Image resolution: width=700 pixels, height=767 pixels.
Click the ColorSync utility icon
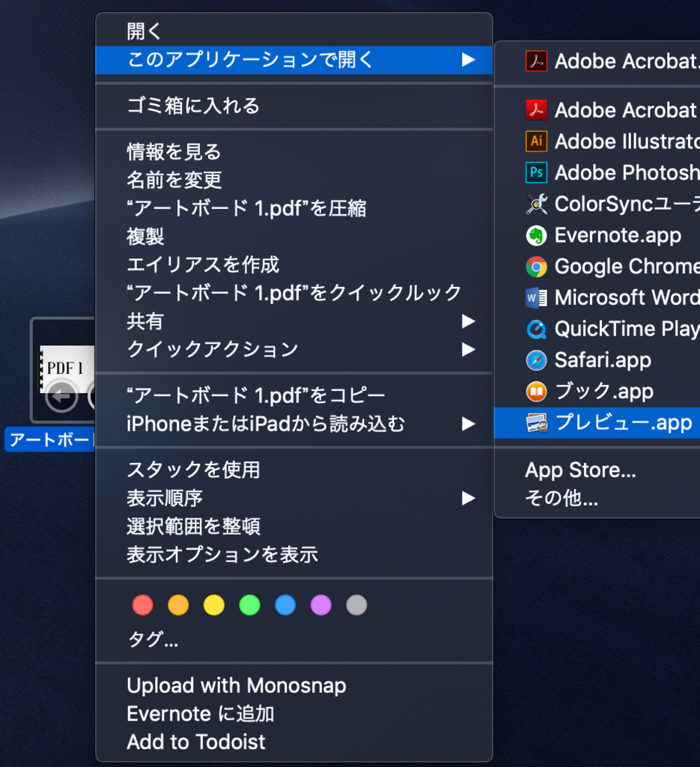click(x=536, y=204)
